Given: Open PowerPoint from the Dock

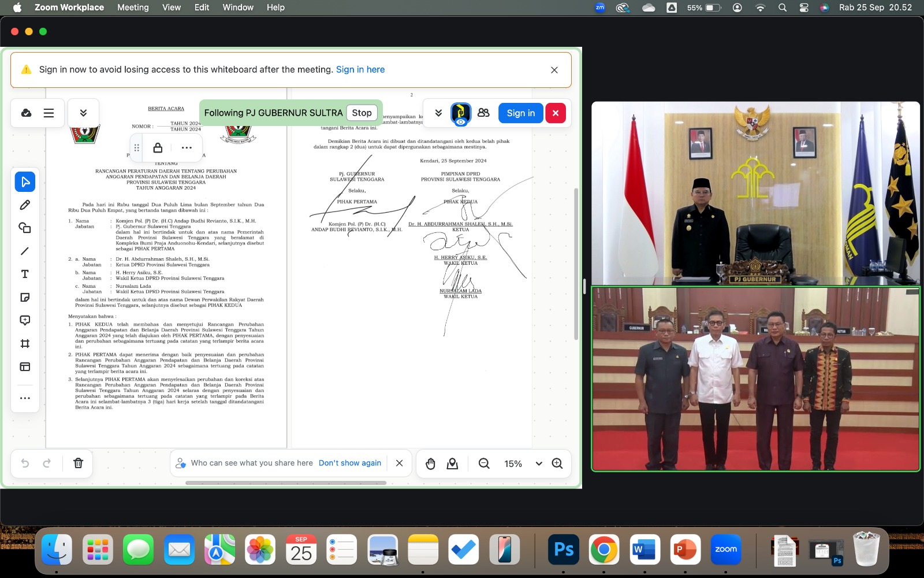Looking at the screenshot, I should (x=685, y=549).
